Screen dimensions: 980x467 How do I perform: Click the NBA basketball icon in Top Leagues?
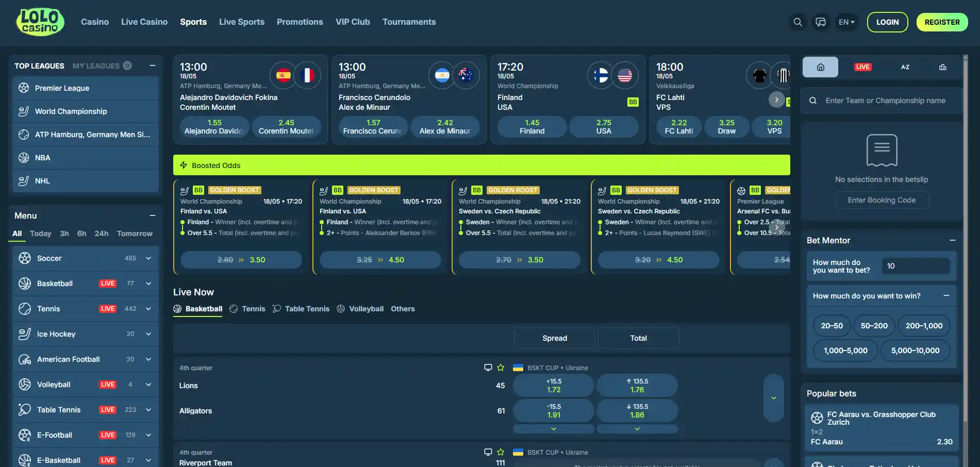click(24, 158)
